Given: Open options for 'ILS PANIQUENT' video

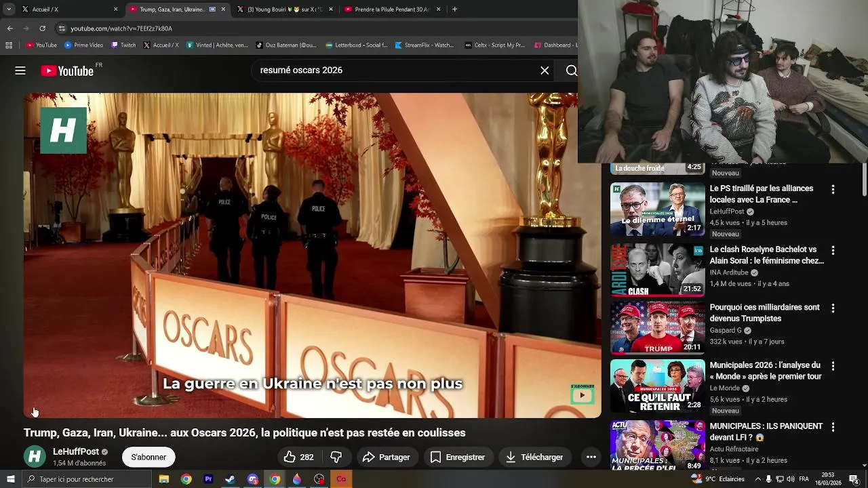Looking at the screenshot, I should [833, 427].
